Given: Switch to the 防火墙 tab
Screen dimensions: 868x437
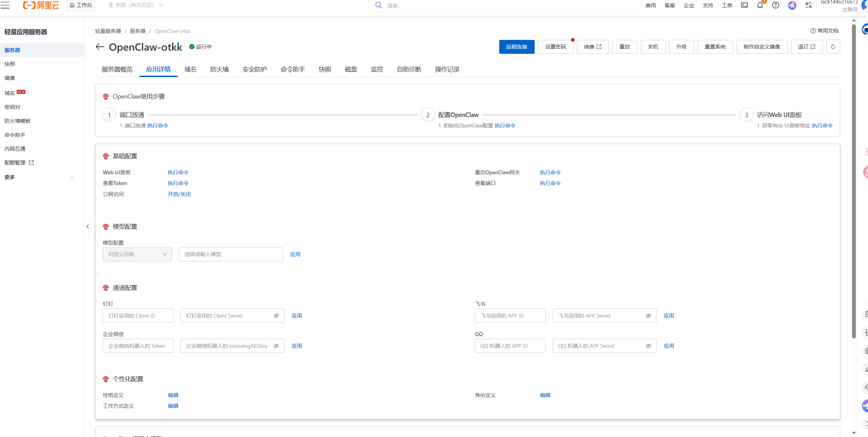Looking at the screenshot, I should (x=219, y=69).
